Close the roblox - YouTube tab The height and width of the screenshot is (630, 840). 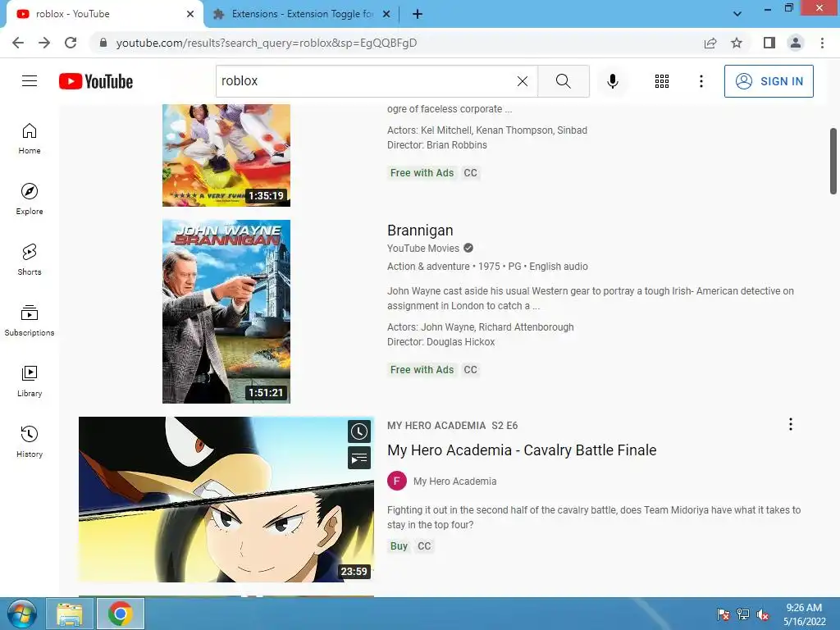[190, 14]
